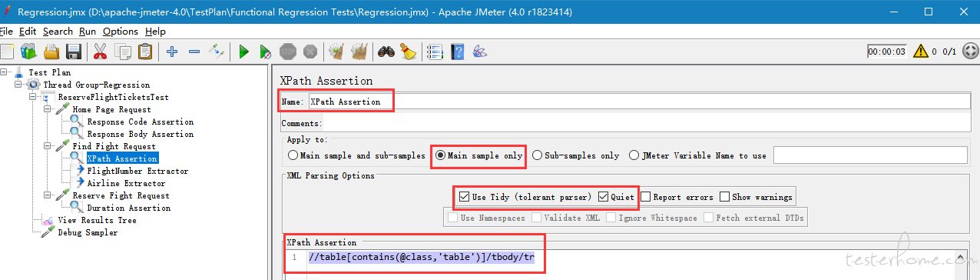Click the Toggle enable/disable toolbar icon

tap(217, 52)
